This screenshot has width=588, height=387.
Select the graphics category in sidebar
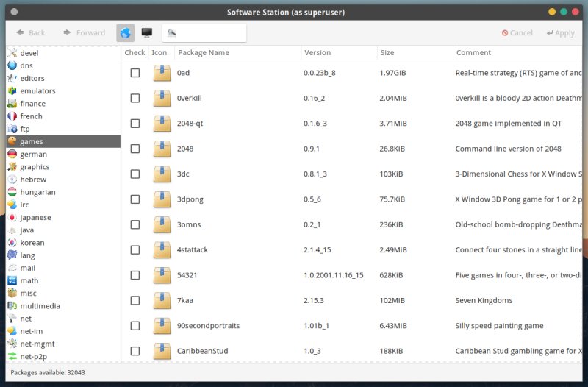click(35, 167)
